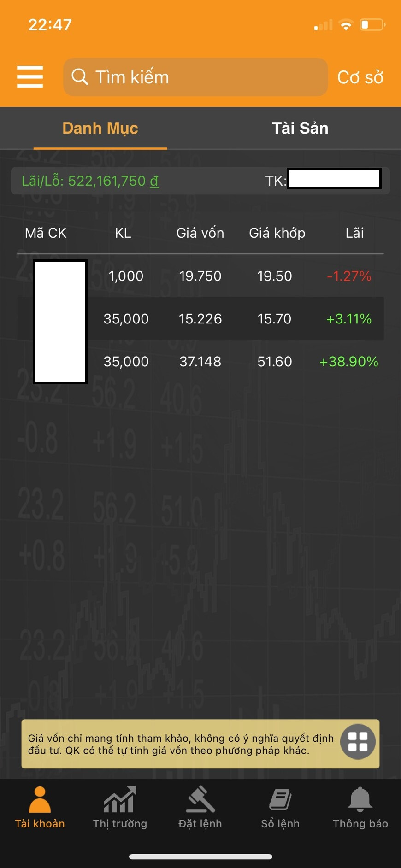Open the Tài khoản account icon
Viewport: 401px width, 868px height.
click(x=40, y=800)
